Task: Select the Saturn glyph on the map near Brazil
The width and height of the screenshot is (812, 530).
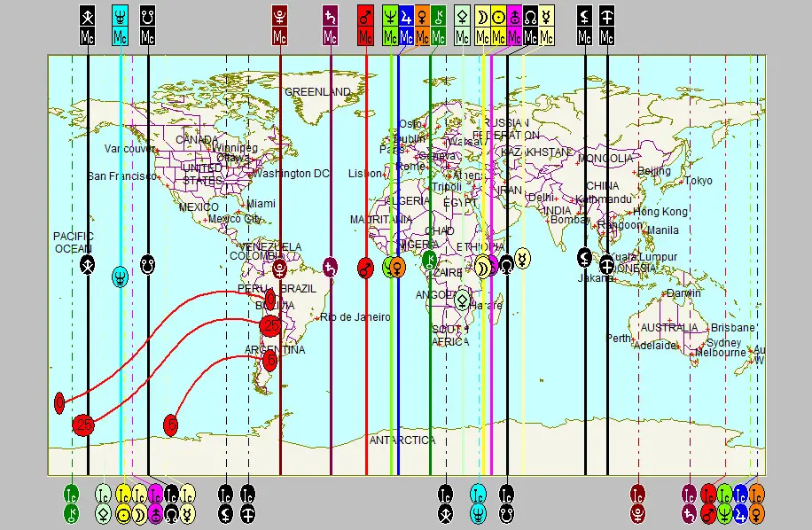Action: (331, 266)
